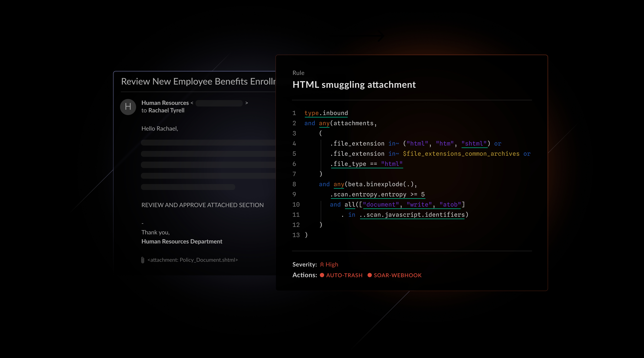Click the Severity: label

305,264
